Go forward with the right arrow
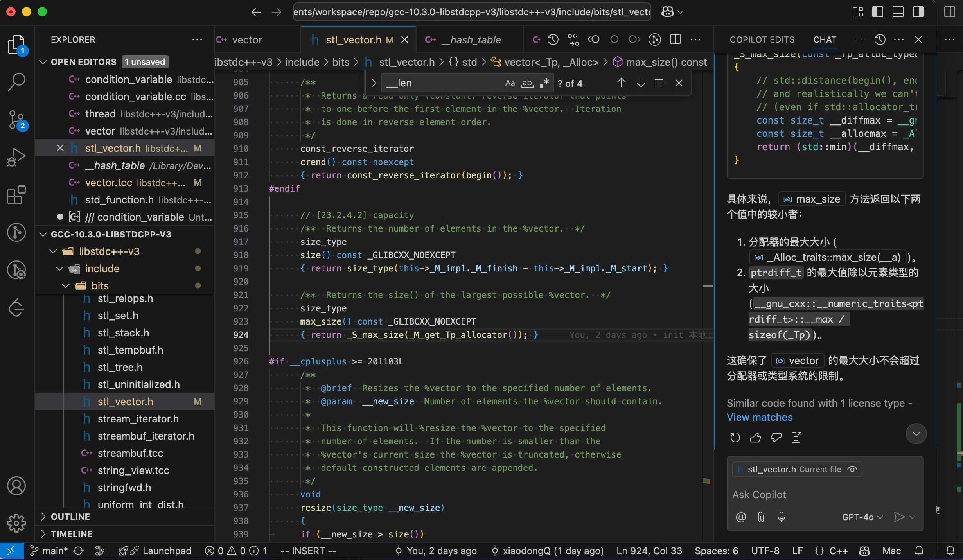The image size is (963, 560). [x=277, y=12]
